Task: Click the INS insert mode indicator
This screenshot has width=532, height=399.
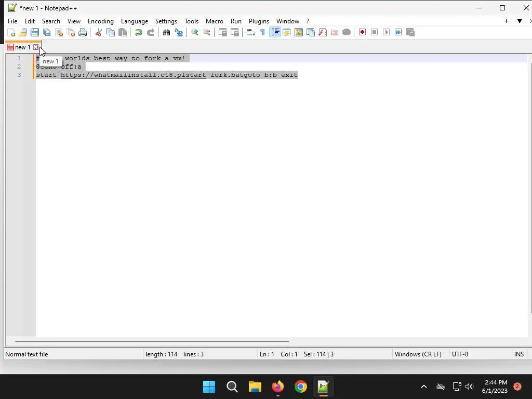Action: click(519, 354)
